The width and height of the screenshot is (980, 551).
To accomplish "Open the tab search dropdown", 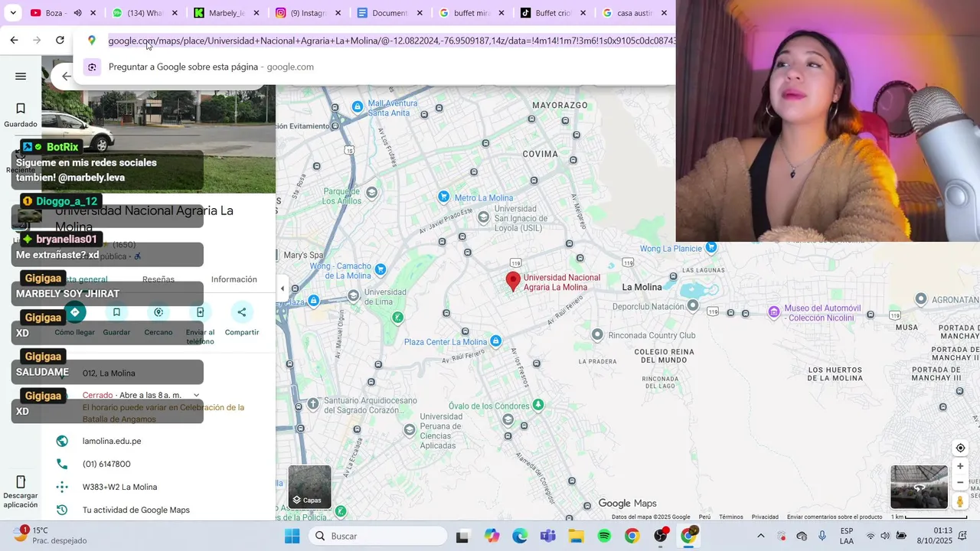I will tap(13, 13).
